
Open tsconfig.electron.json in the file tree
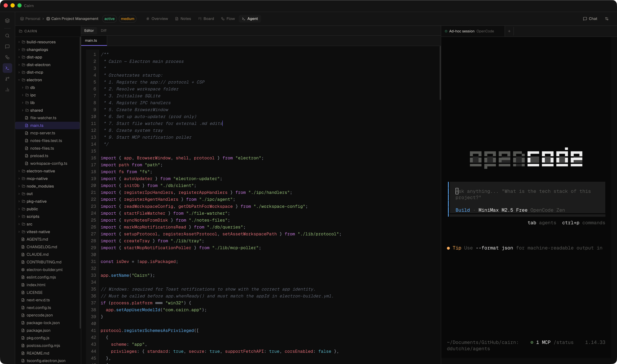[x=48, y=361]
